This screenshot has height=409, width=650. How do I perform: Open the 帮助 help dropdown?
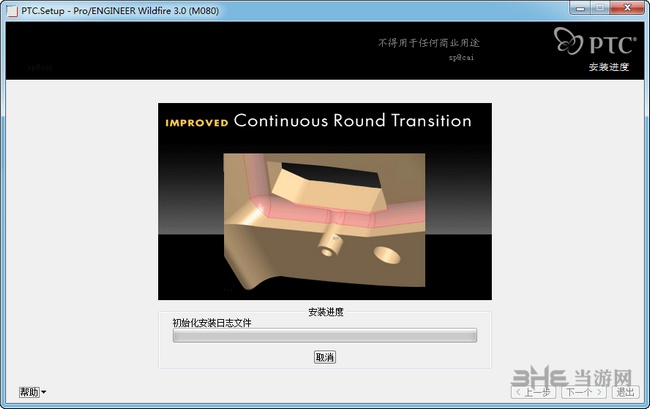click(32, 392)
